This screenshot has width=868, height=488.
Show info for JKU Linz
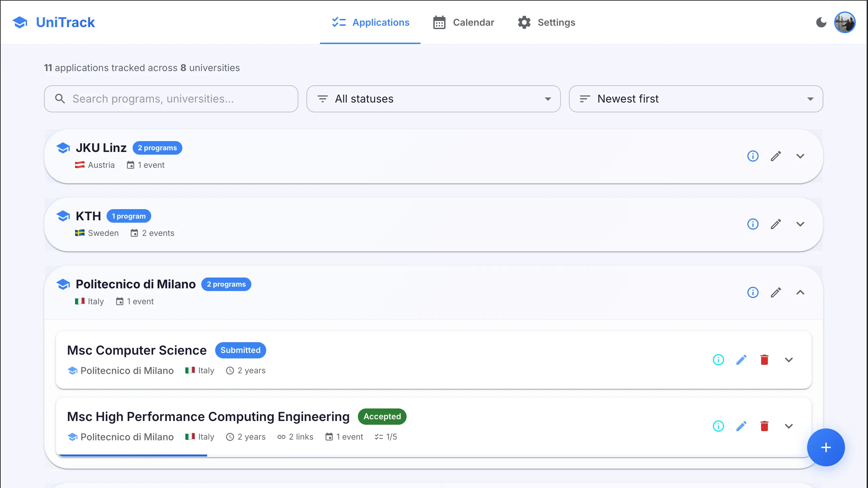tap(753, 156)
